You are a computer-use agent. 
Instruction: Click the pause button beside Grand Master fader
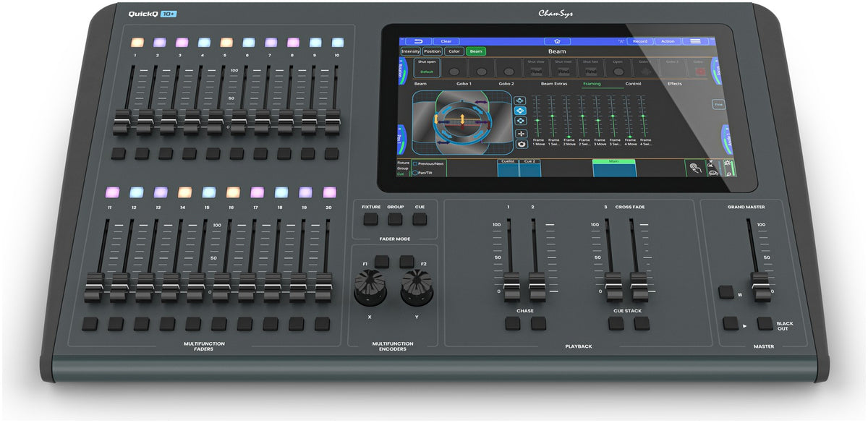[x=726, y=293]
